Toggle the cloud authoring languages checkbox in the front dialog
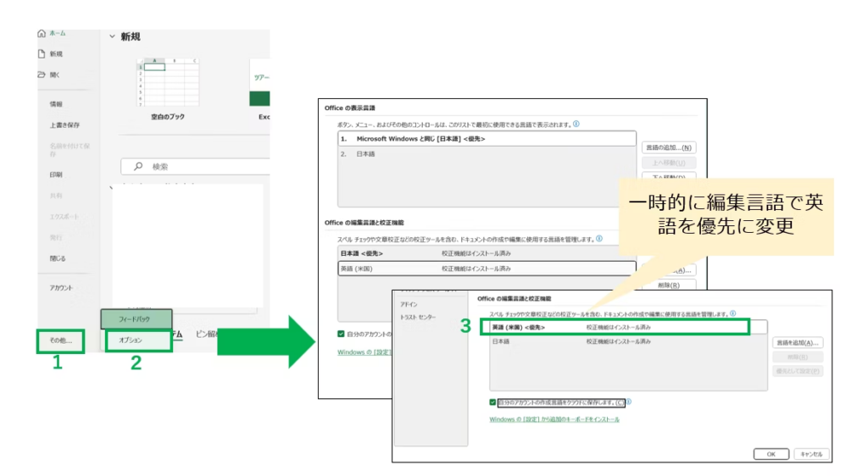Viewport: 868px width, 476px height. (493, 403)
